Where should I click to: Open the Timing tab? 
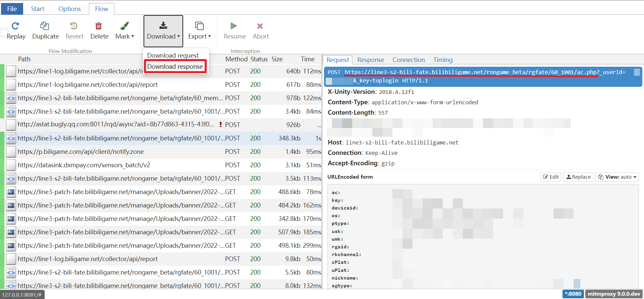[x=442, y=60]
